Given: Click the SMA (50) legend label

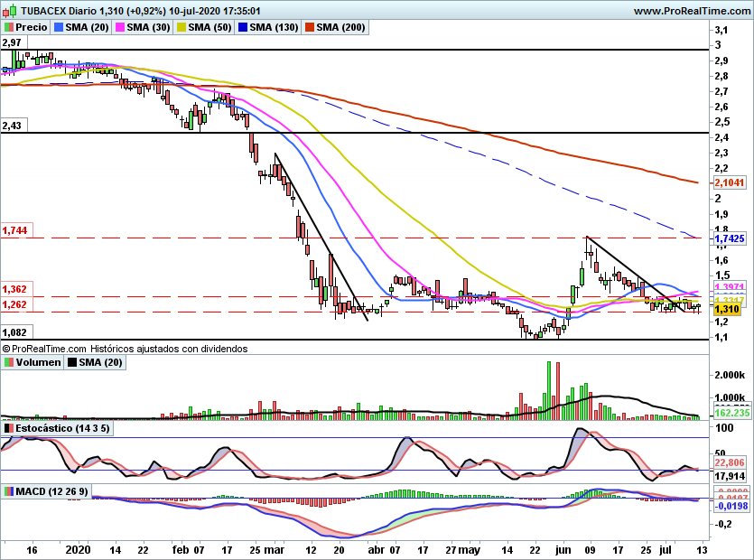Looking at the screenshot, I should click(x=209, y=27).
